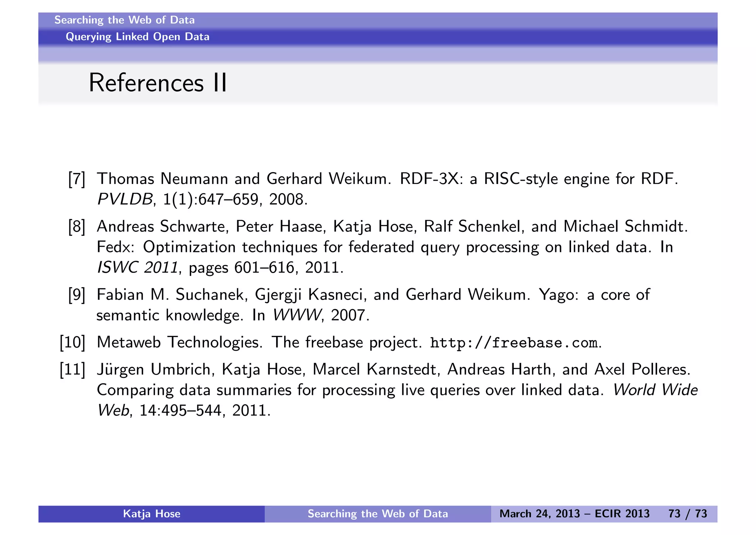
Task: Click the 'Querying Linked Open Data' subsection header
Action: pyautogui.click(x=137, y=37)
